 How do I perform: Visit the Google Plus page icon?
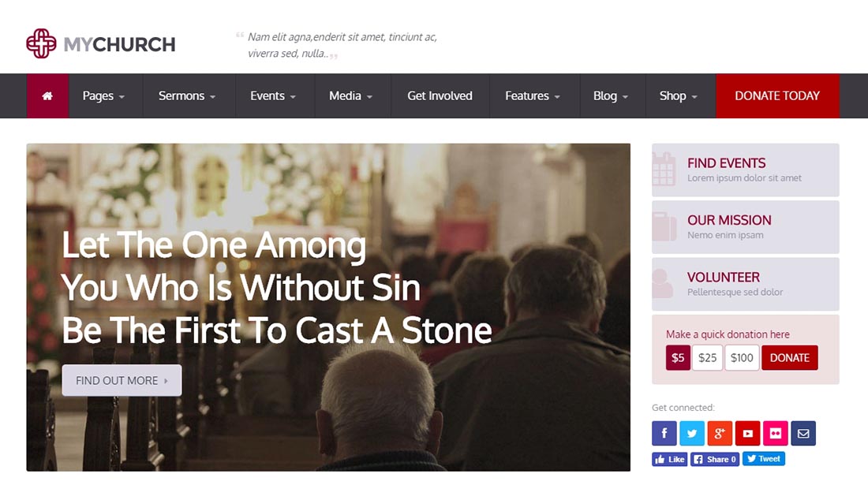click(720, 433)
